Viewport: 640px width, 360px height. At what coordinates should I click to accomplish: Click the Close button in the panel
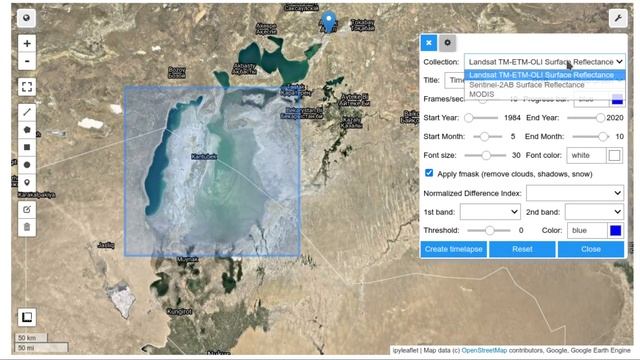pos(591,249)
